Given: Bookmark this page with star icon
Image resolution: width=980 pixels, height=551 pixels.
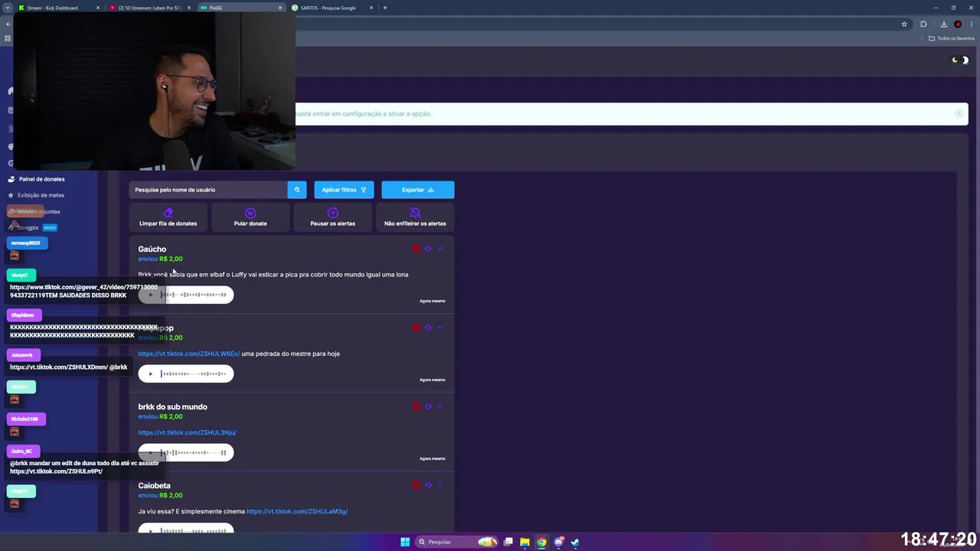Looking at the screenshot, I should 904,24.
